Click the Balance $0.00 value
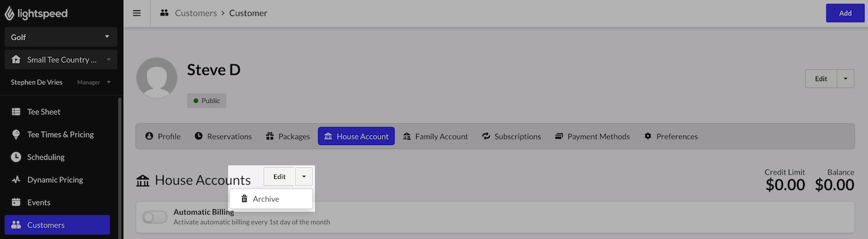The height and width of the screenshot is (239, 868). coord(835,185)
